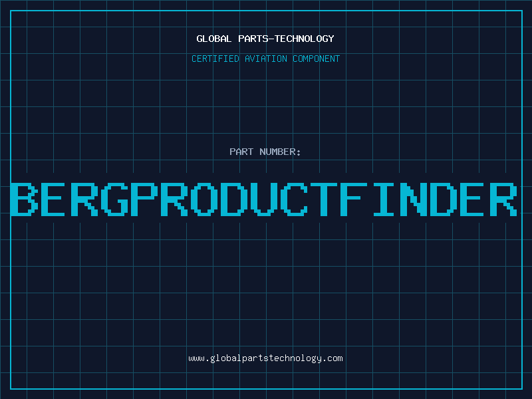The height and width of the screenshot is (399, 532).
Task: Click the CERTIFIED AVIATION COMPONENT subtitle
Action: (265, 59)
